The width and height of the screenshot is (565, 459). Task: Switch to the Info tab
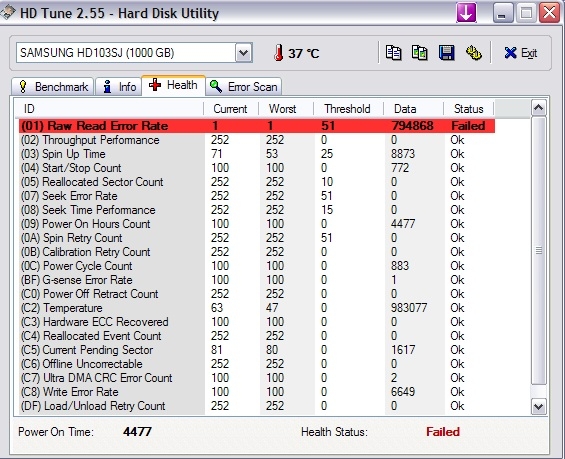pos(118,87)
